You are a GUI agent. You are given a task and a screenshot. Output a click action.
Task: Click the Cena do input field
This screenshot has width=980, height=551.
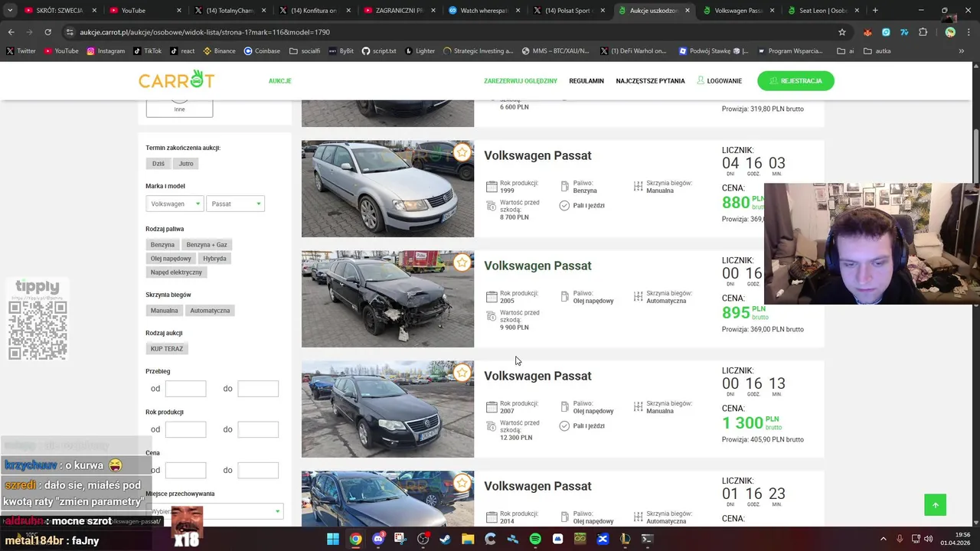click(x=258, y=470)
